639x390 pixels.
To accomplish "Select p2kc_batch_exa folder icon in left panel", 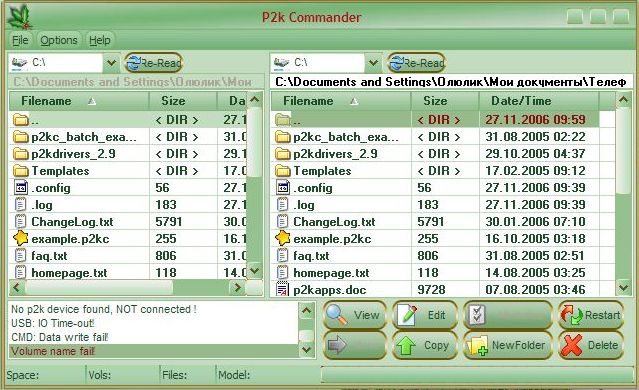I will 20,137.
